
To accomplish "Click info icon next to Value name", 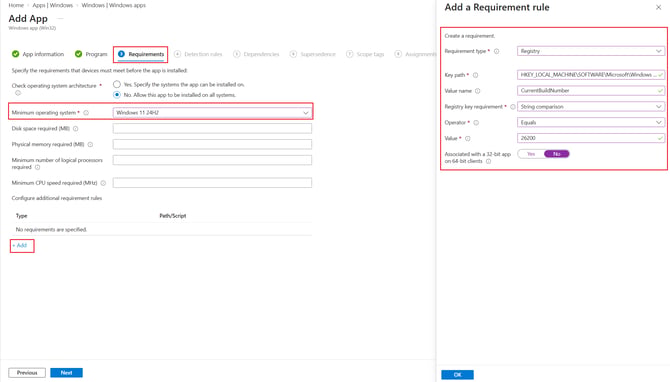I will coord(478,91).
